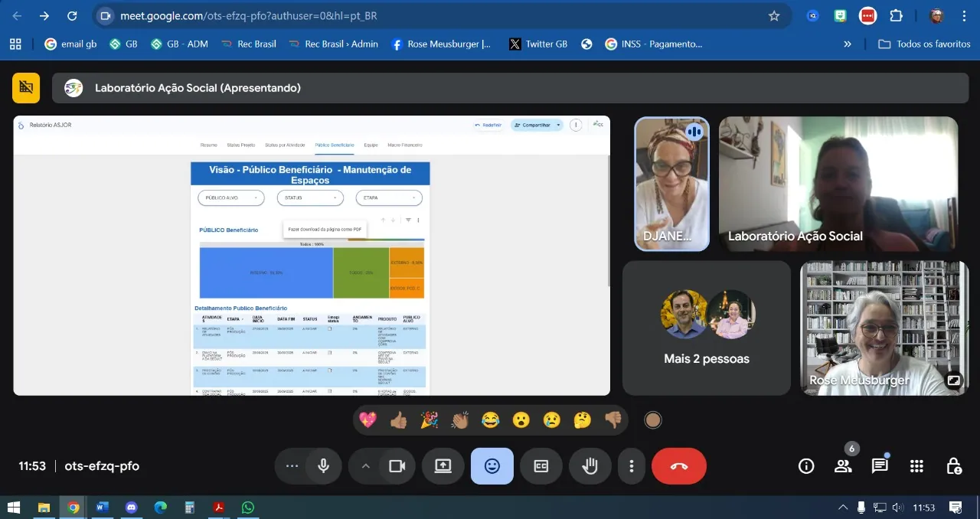Open host controls lock icon
The height and width of the screenshot is (519, 980).
(954, 466)
